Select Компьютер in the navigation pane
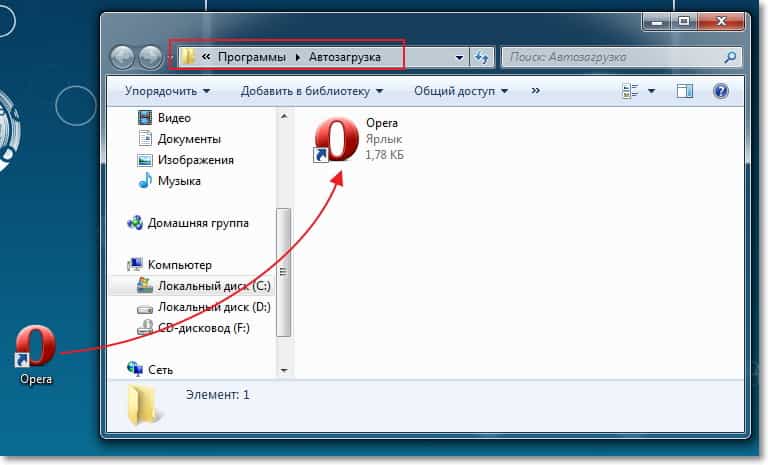The height and width of the screenshot is (465, 768). pos(179,265)
